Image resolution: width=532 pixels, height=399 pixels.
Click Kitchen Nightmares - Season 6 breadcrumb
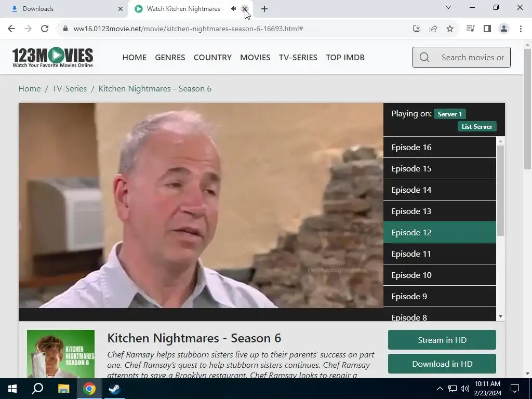[155, 88]
